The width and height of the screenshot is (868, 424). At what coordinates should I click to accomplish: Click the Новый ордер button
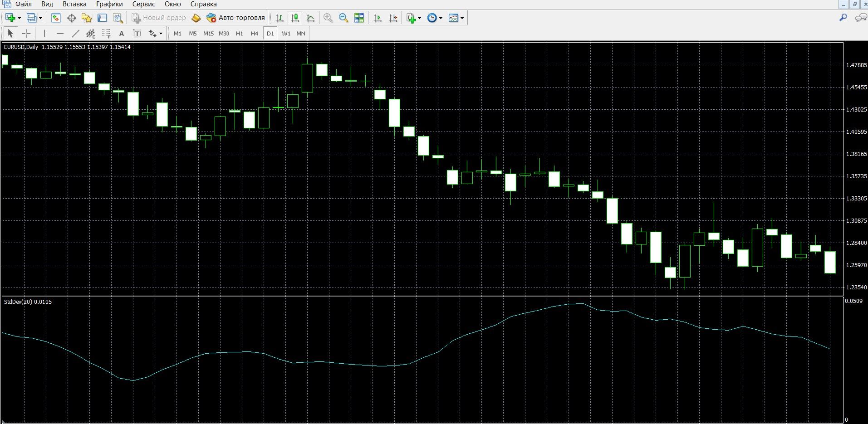point(159,18)
